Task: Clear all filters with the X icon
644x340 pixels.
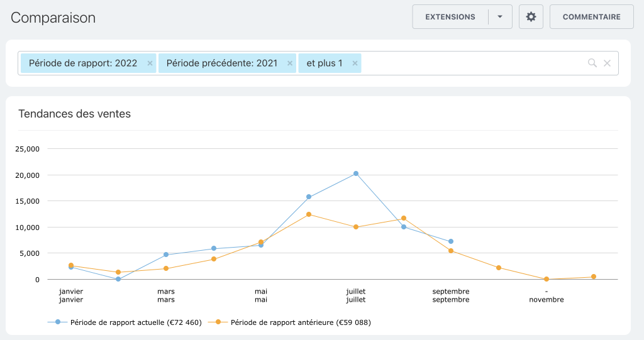Action: [607, 63]
